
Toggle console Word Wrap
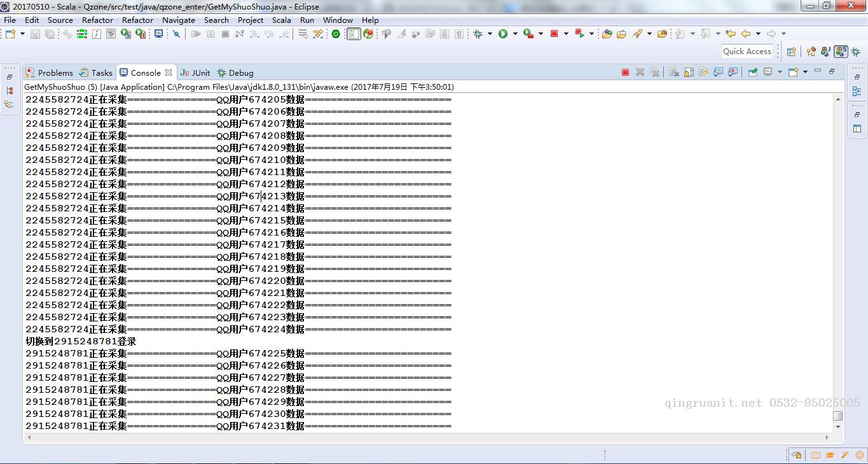pos(703,72)
